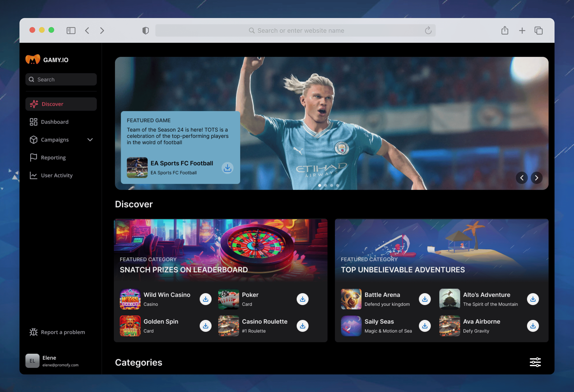Click the GAMY.IO fox logo
Image resolution: width=574 pixels, height=392 pixels.
click(33, 59)
